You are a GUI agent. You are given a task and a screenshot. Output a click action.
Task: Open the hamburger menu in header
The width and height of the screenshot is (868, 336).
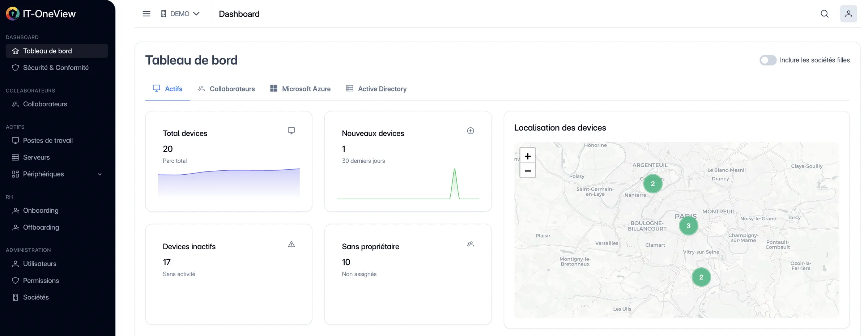pyautogui.click(x=146, y=14)
